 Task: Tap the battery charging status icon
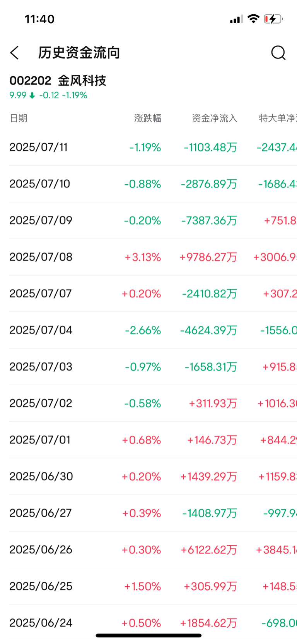coord(273,19)
